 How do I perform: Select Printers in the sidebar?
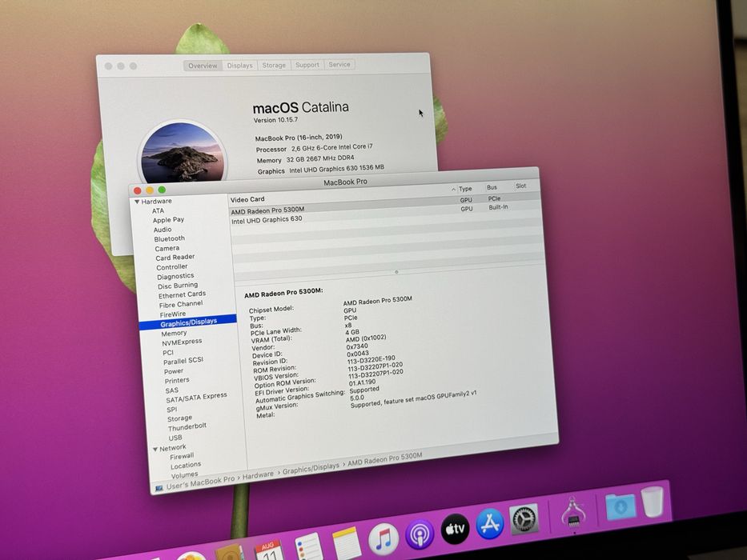pos(177,381)
